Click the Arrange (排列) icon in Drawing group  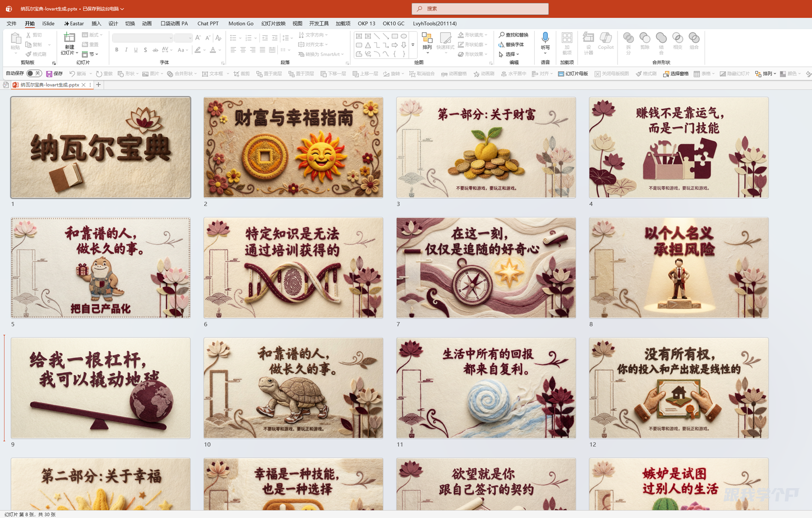[427, 40]
